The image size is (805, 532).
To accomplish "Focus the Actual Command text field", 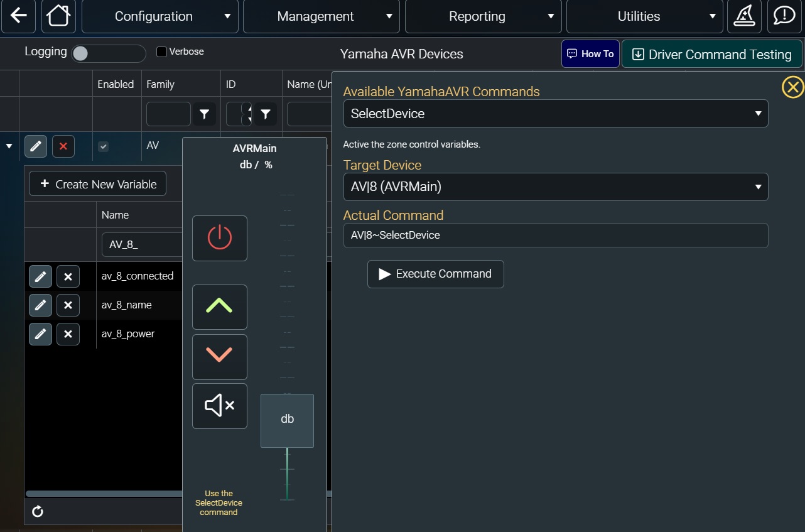I will point(556,236).
